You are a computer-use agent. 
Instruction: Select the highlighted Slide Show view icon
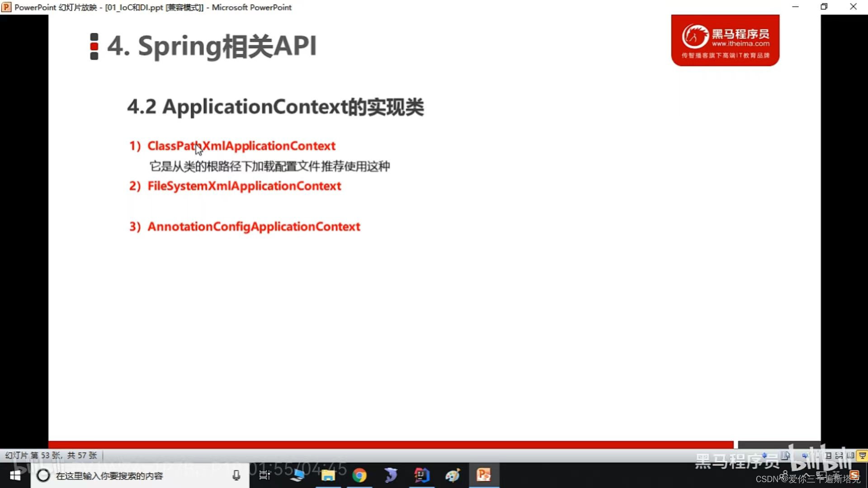pyautogui.click(x=862, y=456)
